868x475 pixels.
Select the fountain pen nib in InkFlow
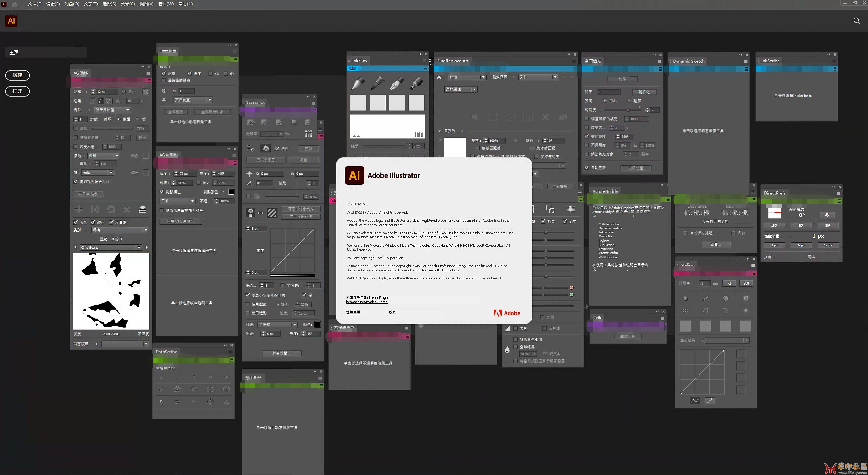(397, 83)
